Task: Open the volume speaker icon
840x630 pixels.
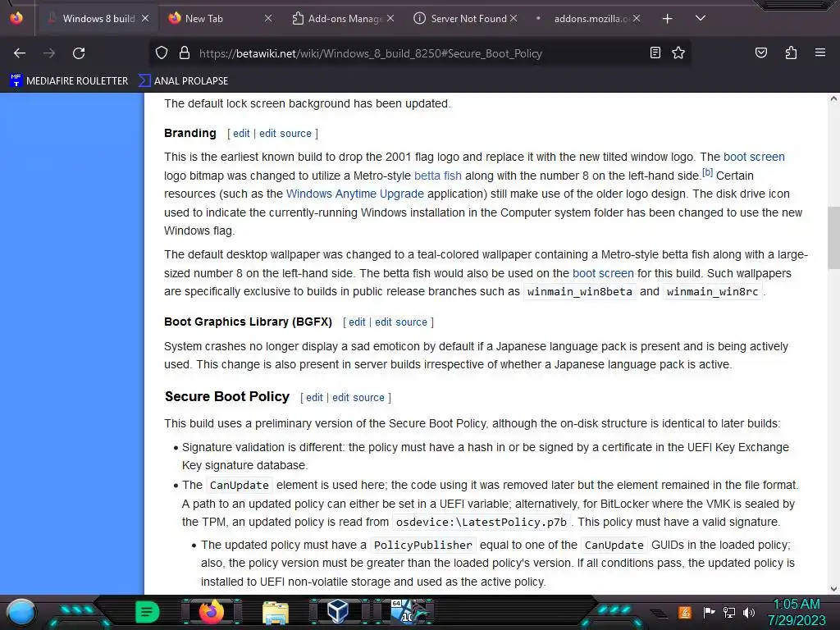Action: click(x=749, y=612)
